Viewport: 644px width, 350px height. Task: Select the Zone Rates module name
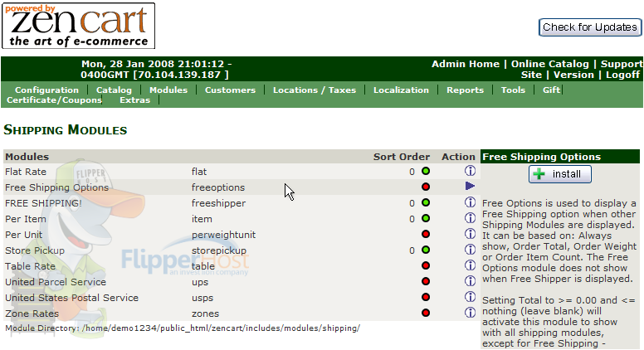(x=32, y=314)
